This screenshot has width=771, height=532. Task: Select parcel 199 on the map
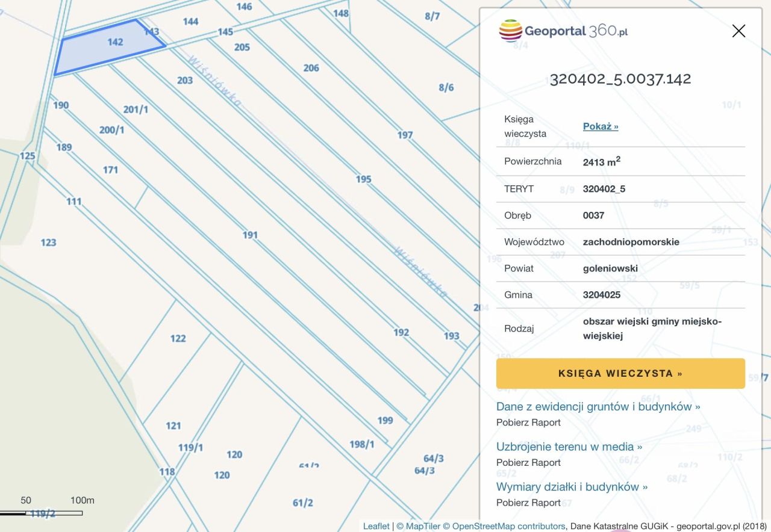(x=385, y=420)
